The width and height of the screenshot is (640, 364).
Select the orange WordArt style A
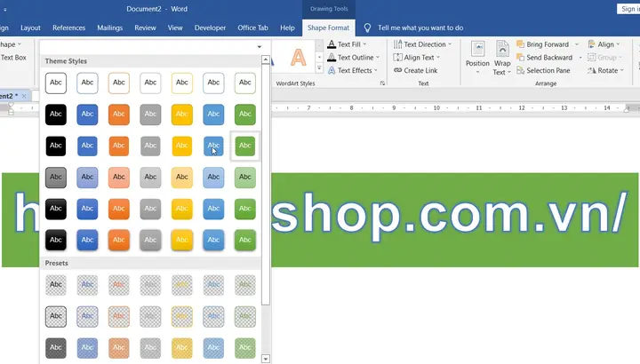tap(299, 59)
